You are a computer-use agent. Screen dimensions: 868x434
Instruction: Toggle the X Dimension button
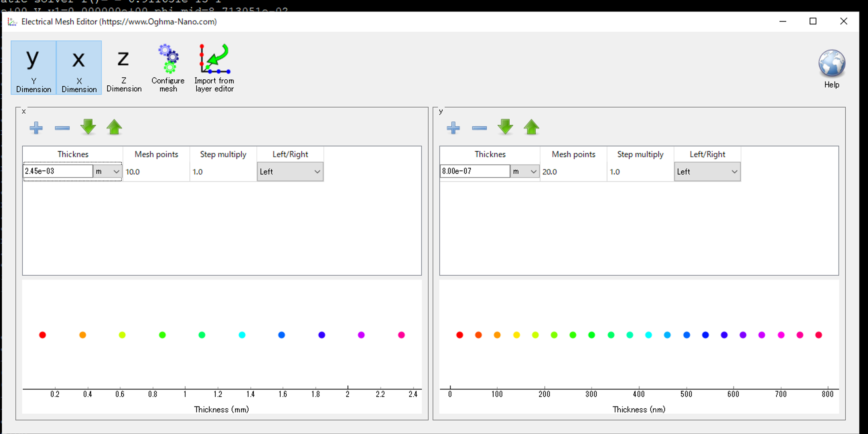tap(79, 68)
